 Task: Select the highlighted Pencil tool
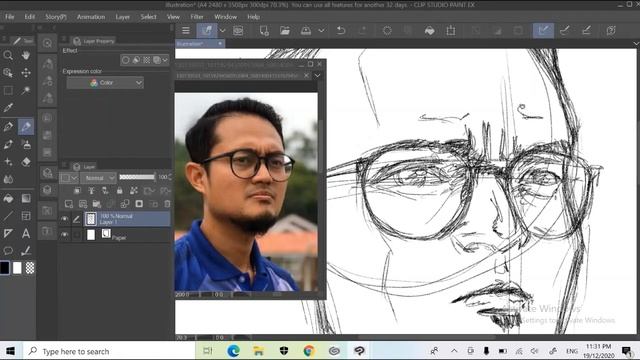click(x=26, y=127)
